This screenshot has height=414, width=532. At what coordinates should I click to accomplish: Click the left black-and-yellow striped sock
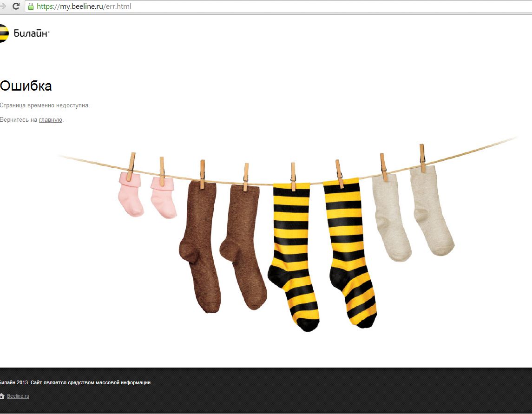click(292, 256)
